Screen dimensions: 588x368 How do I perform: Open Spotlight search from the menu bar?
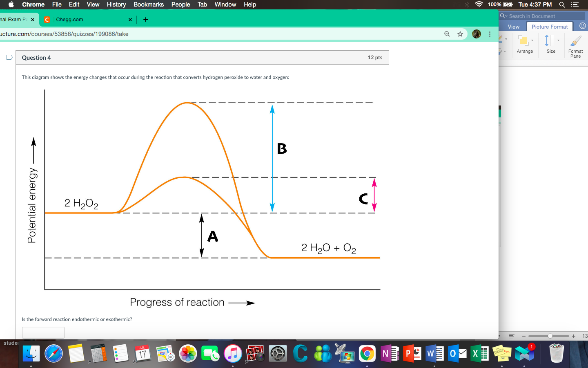pos(562,4)
